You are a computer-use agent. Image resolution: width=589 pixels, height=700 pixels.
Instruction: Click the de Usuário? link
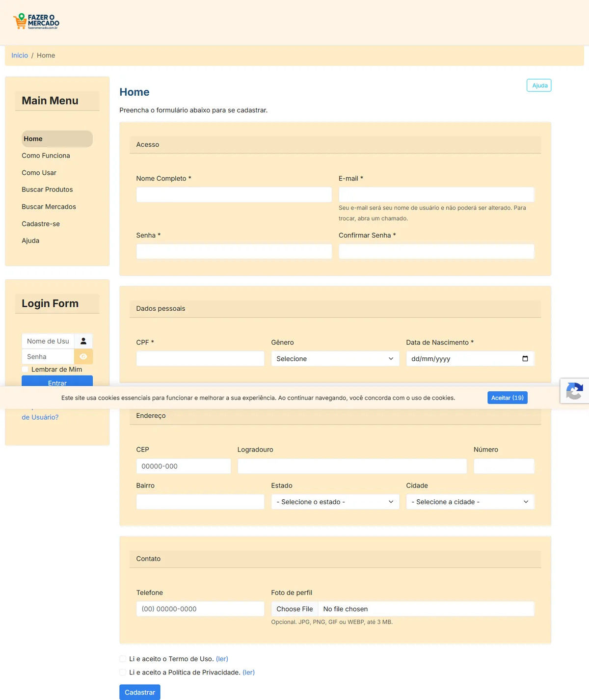(x=40, y=417)
